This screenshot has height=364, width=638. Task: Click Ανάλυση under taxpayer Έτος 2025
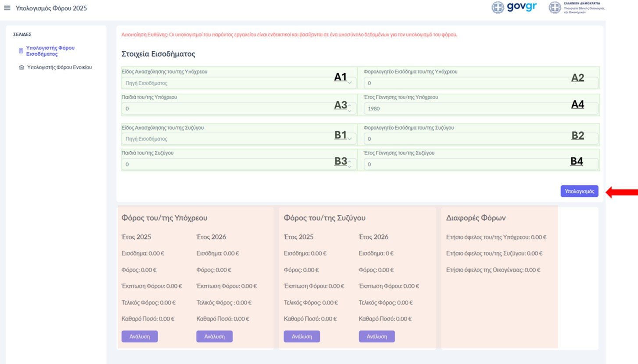[x=139, y=336]
